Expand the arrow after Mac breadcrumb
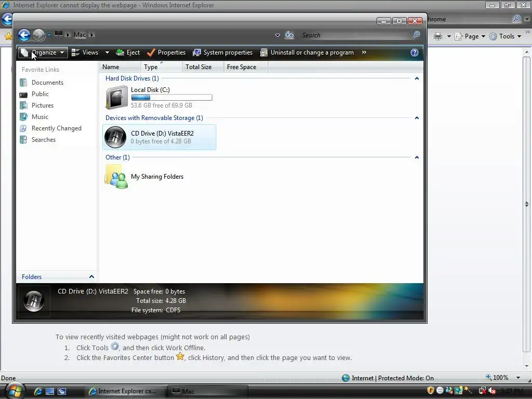Image resolution: width=532 pixels, height=399 pixels. pos(91,35)
